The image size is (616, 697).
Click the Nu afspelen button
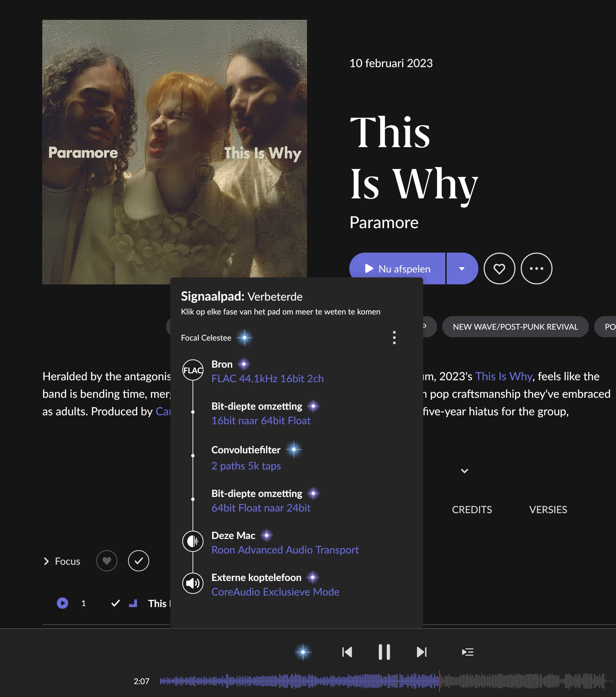(x=397, y=268)
